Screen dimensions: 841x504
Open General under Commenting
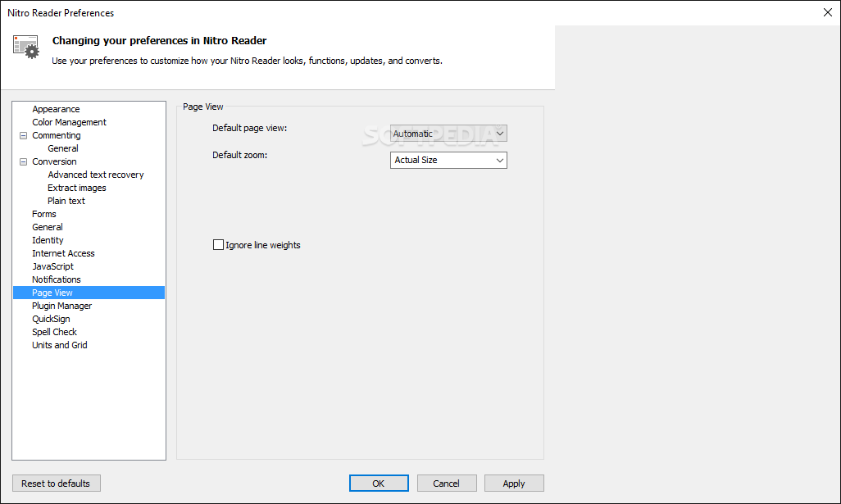click(63, 148)
